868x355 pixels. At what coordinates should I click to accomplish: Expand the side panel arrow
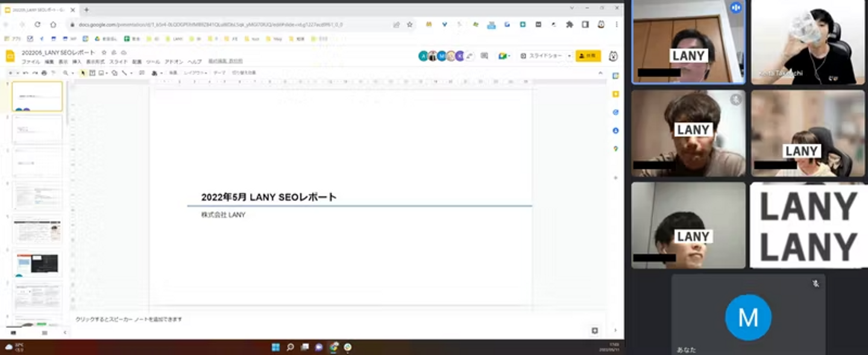(615, 330)
